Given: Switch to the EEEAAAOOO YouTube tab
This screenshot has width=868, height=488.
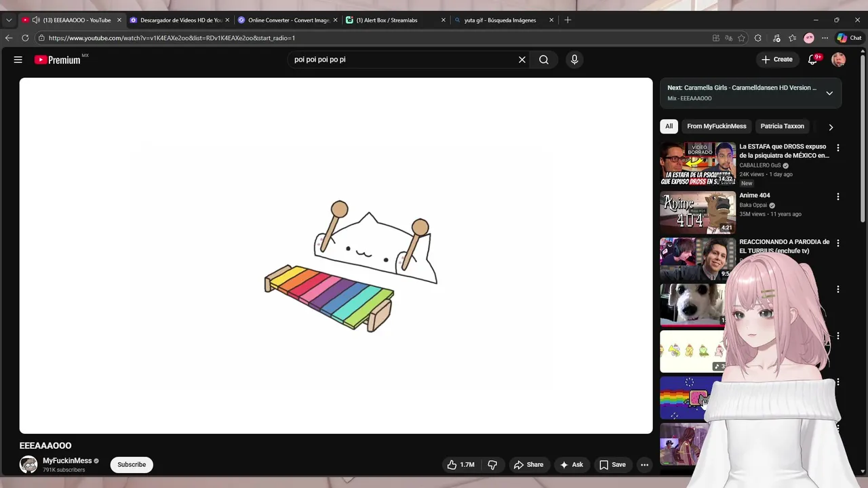Looking at the screenshot, I should click(x=71, y=20).
